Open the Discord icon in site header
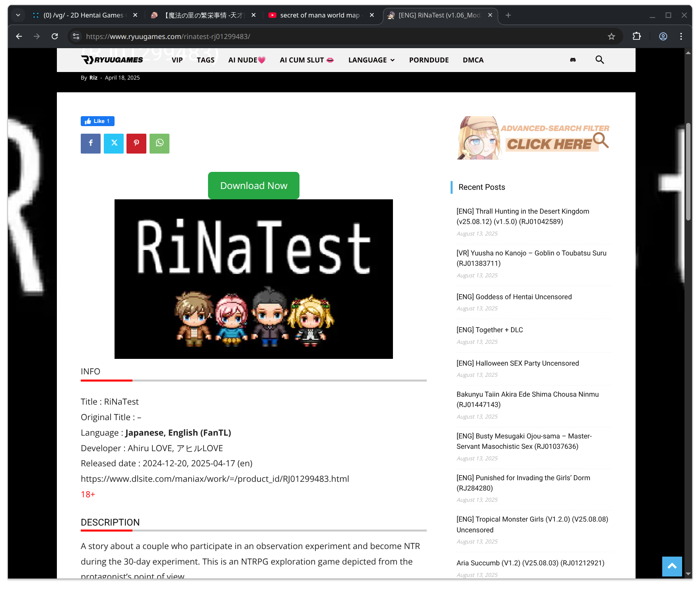 (573, 60)
